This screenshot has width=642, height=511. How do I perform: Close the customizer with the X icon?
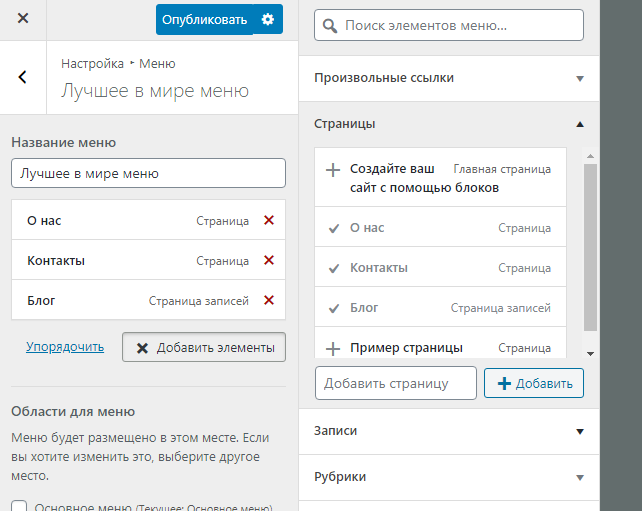click(x=23, y=18)
